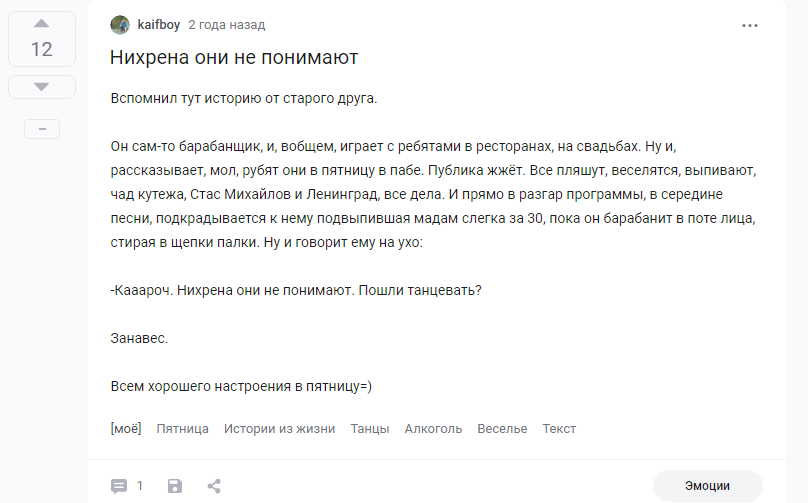The width and height of the screenshot is (808, 503).
Task: Upvote the post with the up arrow
Action: click(41, 22)
